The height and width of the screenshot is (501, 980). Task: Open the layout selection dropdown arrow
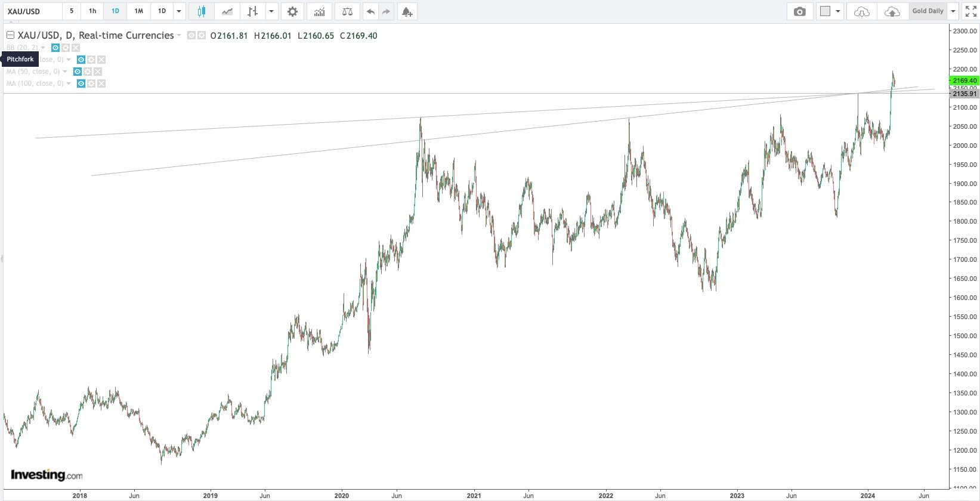click(839, 11)
